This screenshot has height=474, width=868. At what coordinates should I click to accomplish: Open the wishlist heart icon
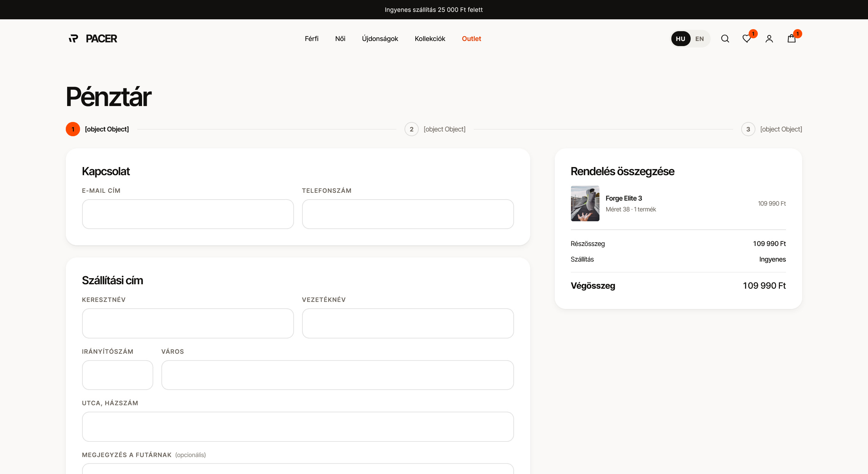(x=747, y=39)
